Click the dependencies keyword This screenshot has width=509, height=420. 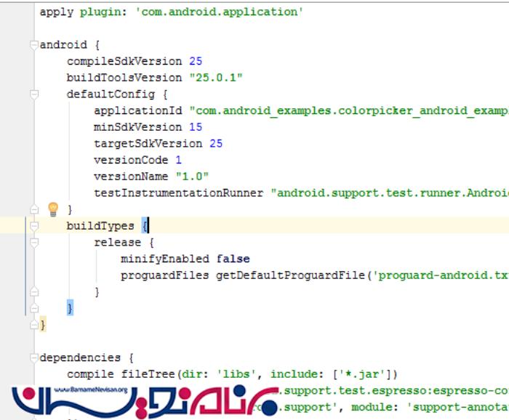pyautogui.click(x=80, y=358)
